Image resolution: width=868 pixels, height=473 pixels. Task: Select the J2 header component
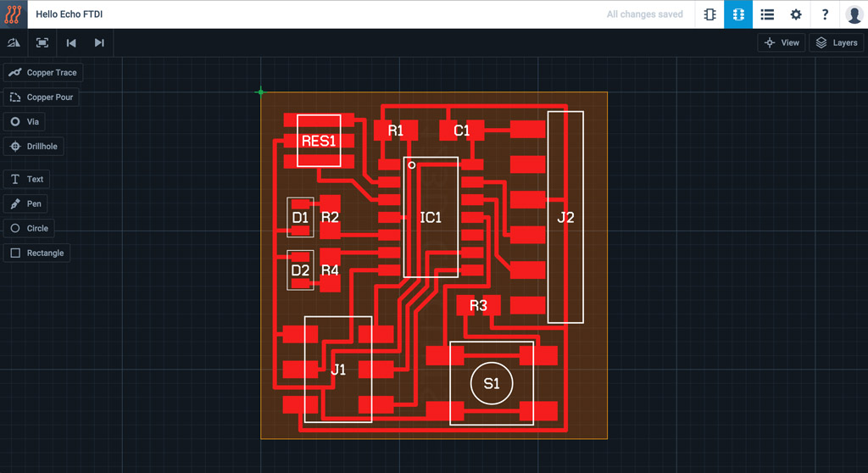(565, 217)
